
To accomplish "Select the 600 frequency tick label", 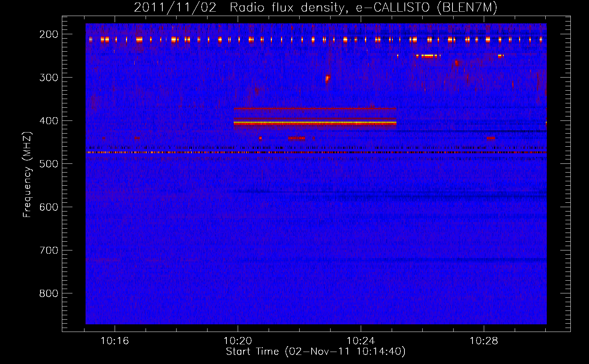I will (49, 207).
